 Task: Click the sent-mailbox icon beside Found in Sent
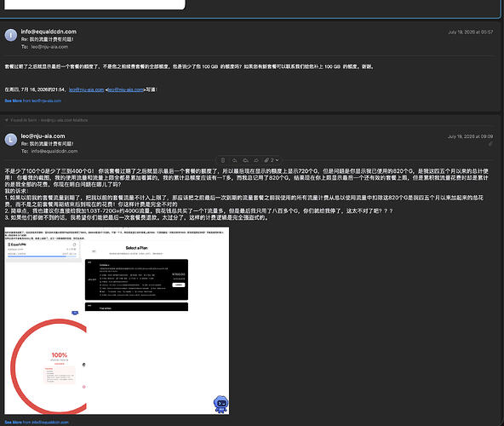[7, 120]
